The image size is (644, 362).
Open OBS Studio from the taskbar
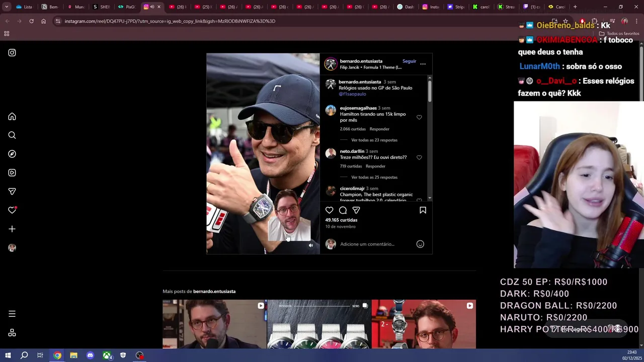pyautogui.click(x=139, y=355)
